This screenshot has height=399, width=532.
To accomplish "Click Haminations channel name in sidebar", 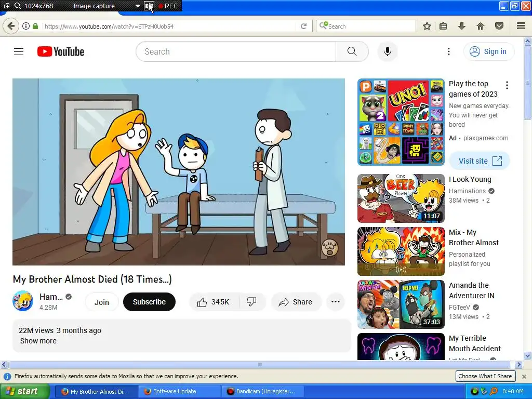I will coord(467,191).
